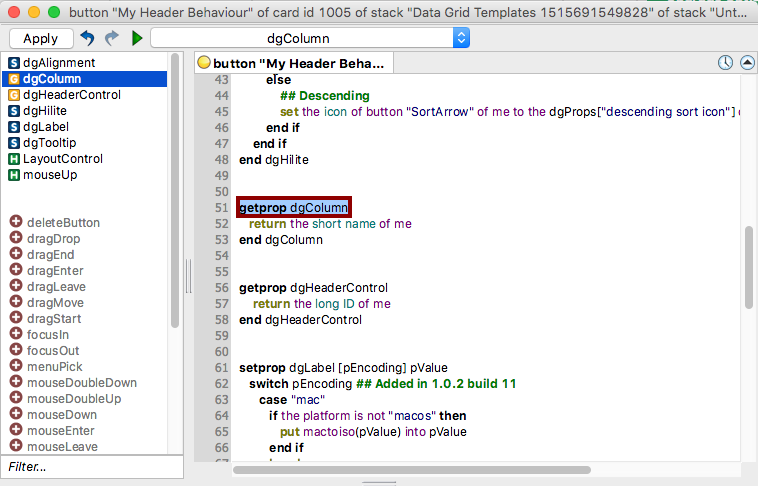Click the clock history icon
The height and width of the screenshot is (486, 759).
click(725, 62)
